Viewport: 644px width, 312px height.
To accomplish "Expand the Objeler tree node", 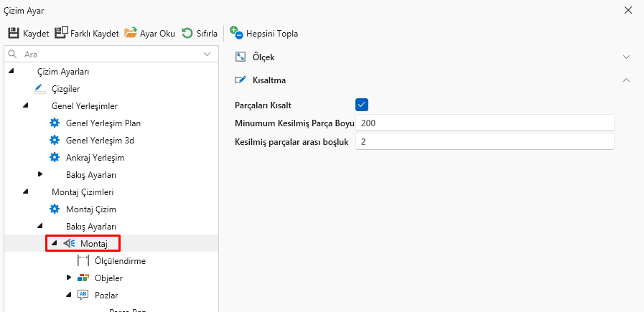I will tap(69, 278).
